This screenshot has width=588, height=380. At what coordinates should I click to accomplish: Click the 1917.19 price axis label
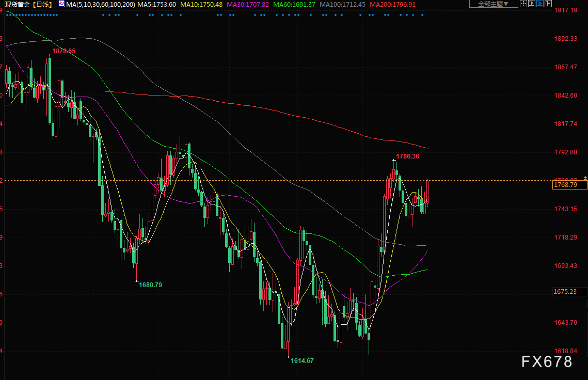point(565,10)
